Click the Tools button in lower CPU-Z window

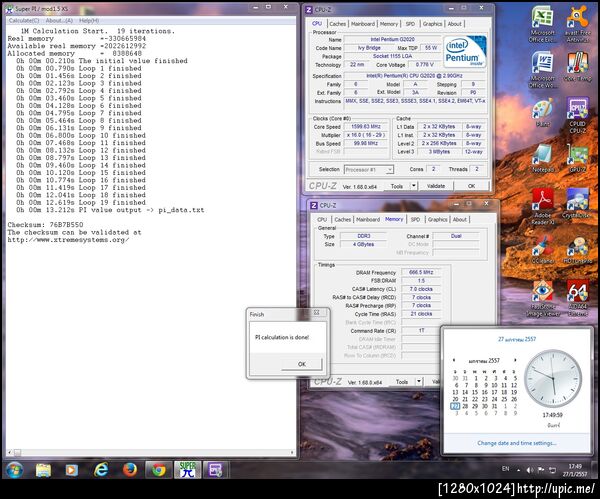402,382
